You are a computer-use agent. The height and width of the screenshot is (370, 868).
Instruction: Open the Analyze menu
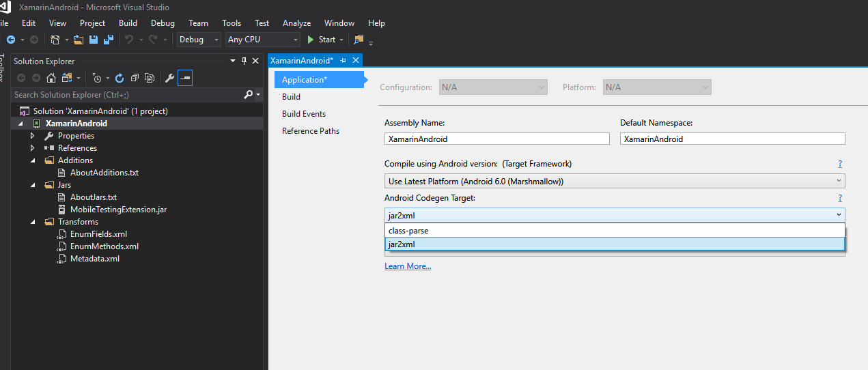297,23
